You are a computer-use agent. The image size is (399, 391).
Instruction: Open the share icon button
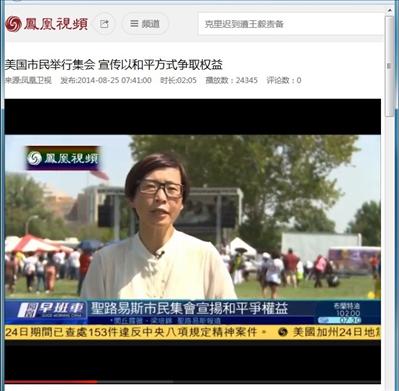(104, 24)
